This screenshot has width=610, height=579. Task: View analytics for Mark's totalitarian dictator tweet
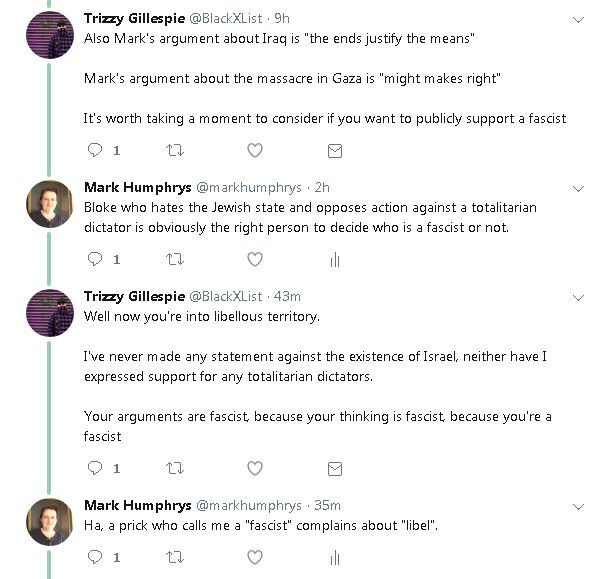click(x=335, y=259)
